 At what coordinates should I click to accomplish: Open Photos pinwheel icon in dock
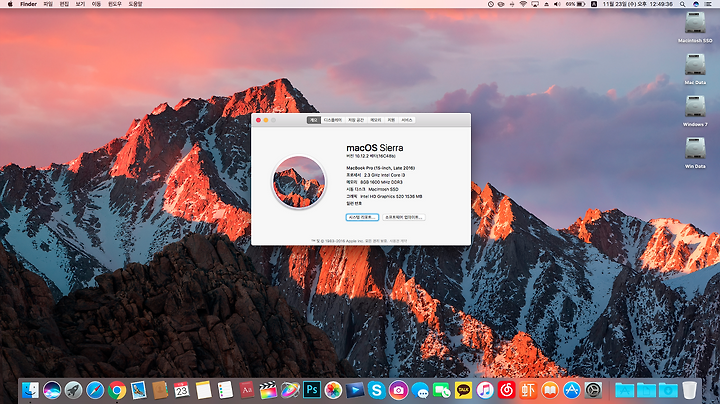tap(333, 390)
